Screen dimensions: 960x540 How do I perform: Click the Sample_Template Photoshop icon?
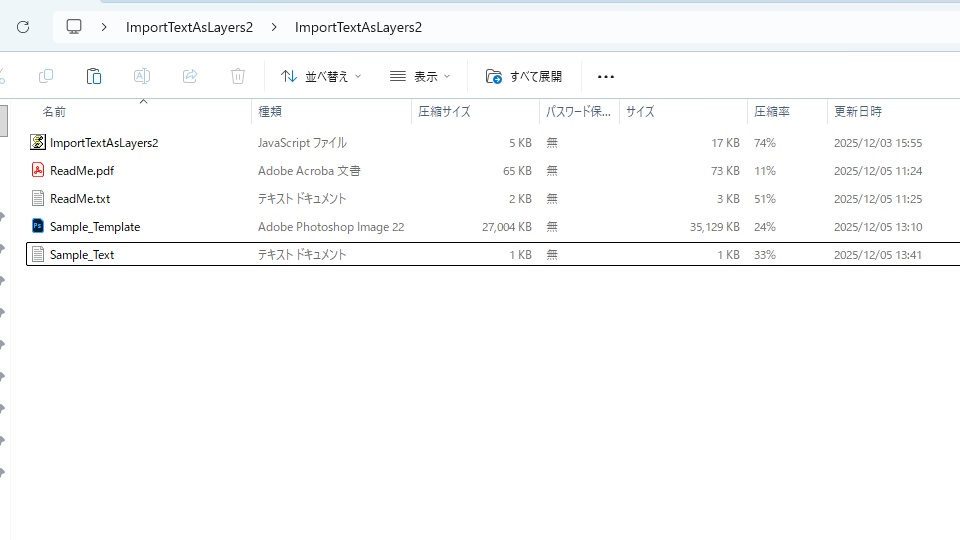pyautogui.click(x=38, y=226)
